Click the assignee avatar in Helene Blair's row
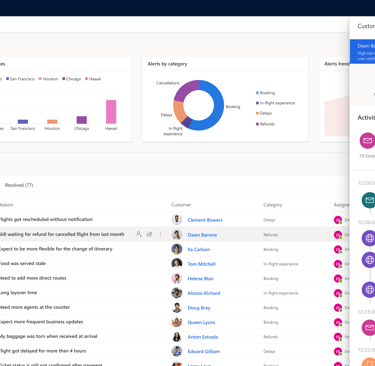 (x=338, y=279)
